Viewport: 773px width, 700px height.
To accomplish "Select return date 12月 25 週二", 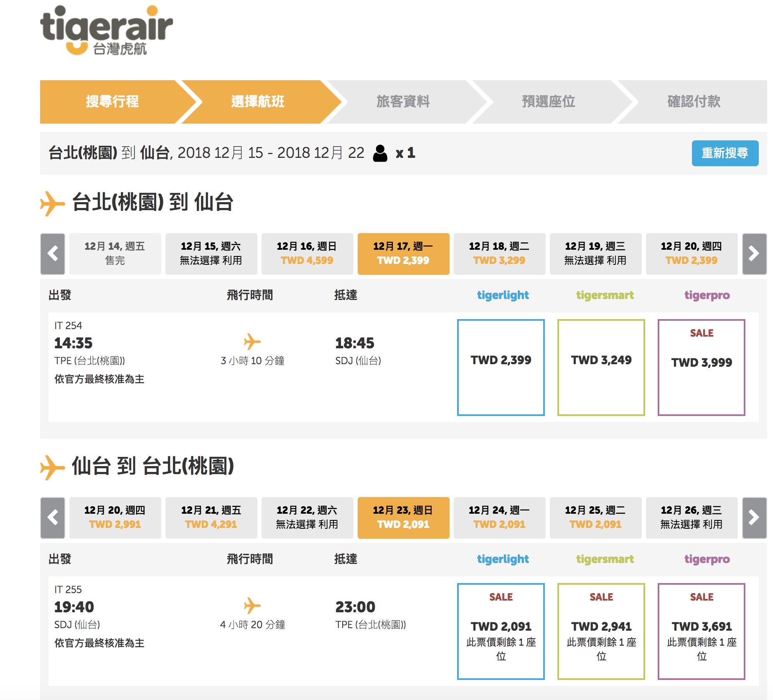I will [595, 517].
